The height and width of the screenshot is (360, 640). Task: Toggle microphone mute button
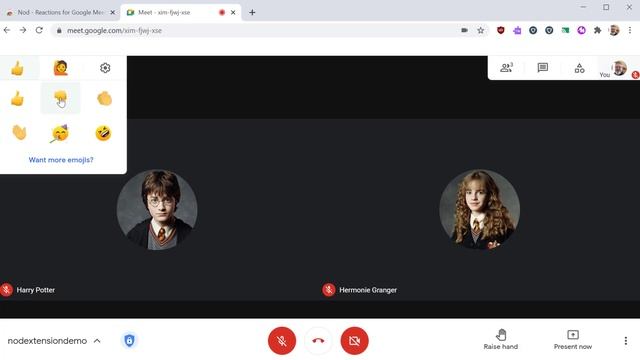coord(282,340)
